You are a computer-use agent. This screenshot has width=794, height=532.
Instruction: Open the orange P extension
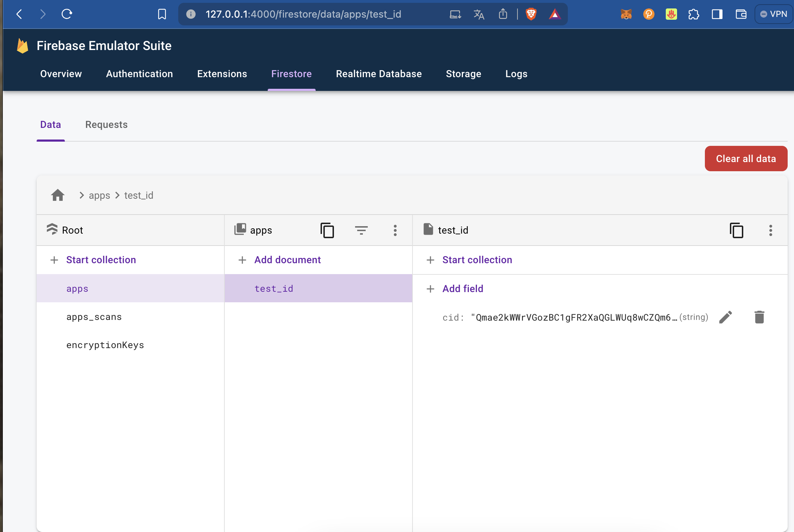tap(649, 14)
